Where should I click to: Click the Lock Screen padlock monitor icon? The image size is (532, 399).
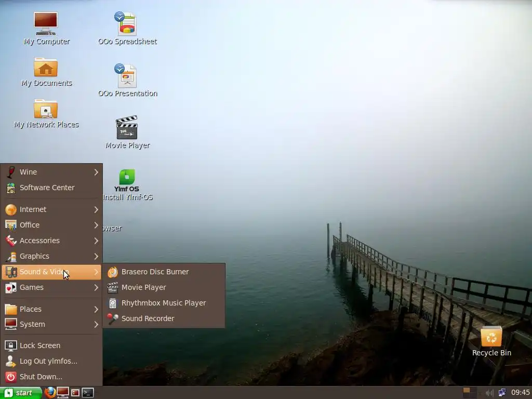click(11, 345)
